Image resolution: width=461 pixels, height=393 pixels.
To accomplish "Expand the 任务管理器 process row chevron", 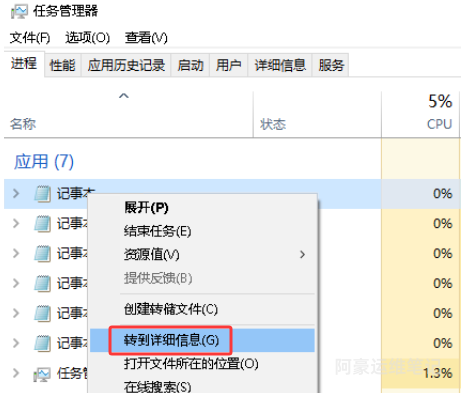I will (16, 373).
